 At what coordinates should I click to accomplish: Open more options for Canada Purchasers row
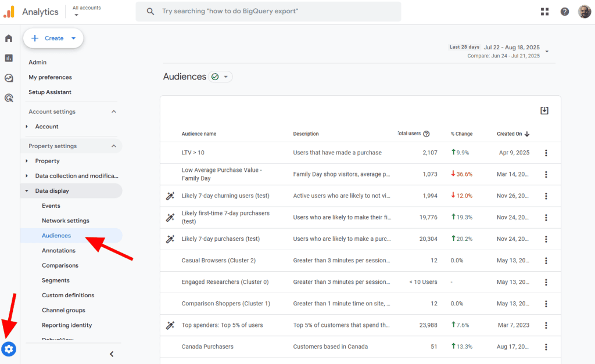click(x=546, y=347)
